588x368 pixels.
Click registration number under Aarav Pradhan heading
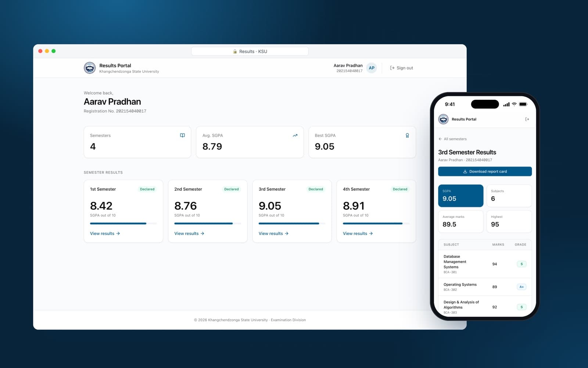point(115,111)
